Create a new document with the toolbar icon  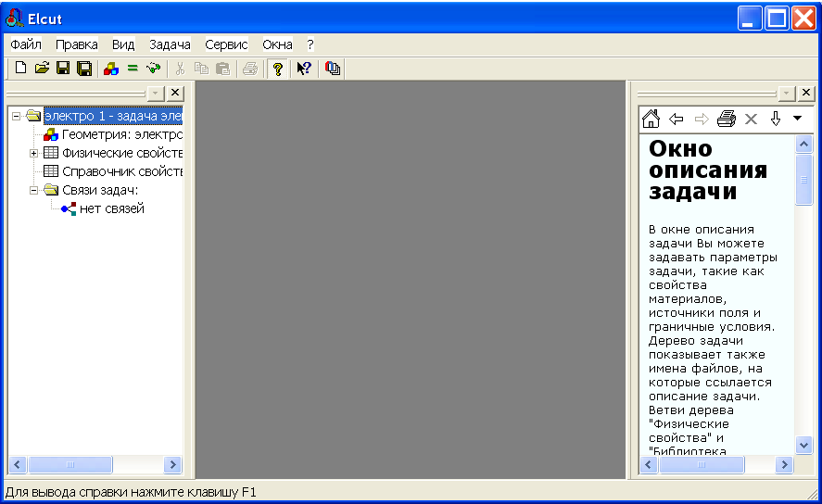20,69
